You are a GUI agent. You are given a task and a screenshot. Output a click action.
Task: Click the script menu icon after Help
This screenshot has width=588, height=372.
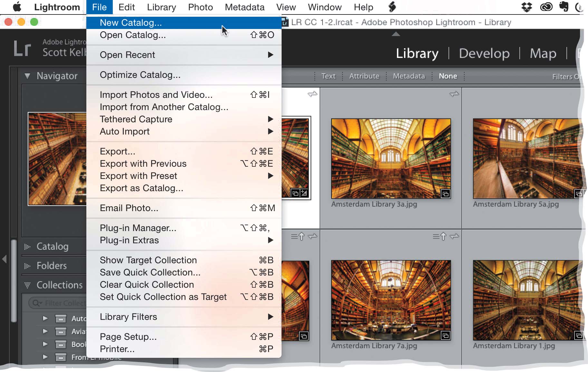point(392,7)
